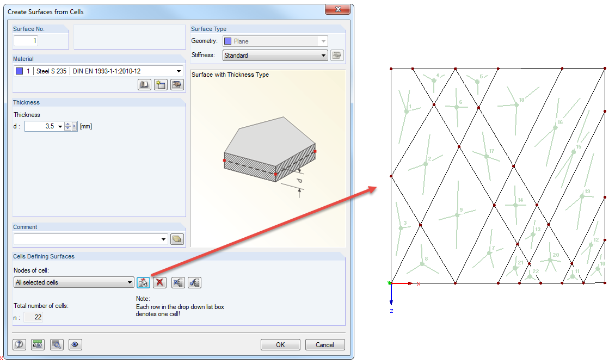The height and width of the screenshot is (364, 615).
Task: Cancel the Create Surfaces dialog
Action: point(325,345)
